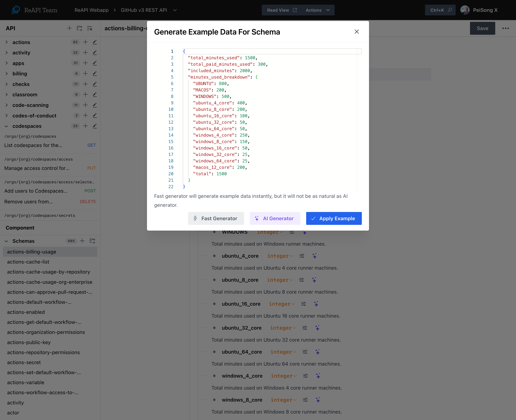This screenshot has width=516, height=420.
Task: Edit the billing group with pencil icon
Action: click(x=95, y=74)
